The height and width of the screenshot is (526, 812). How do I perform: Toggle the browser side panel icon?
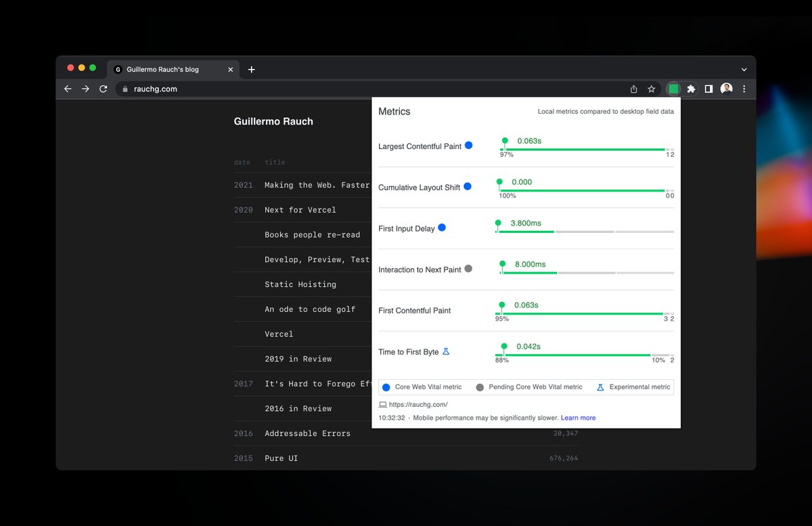[x=708, y=89]
